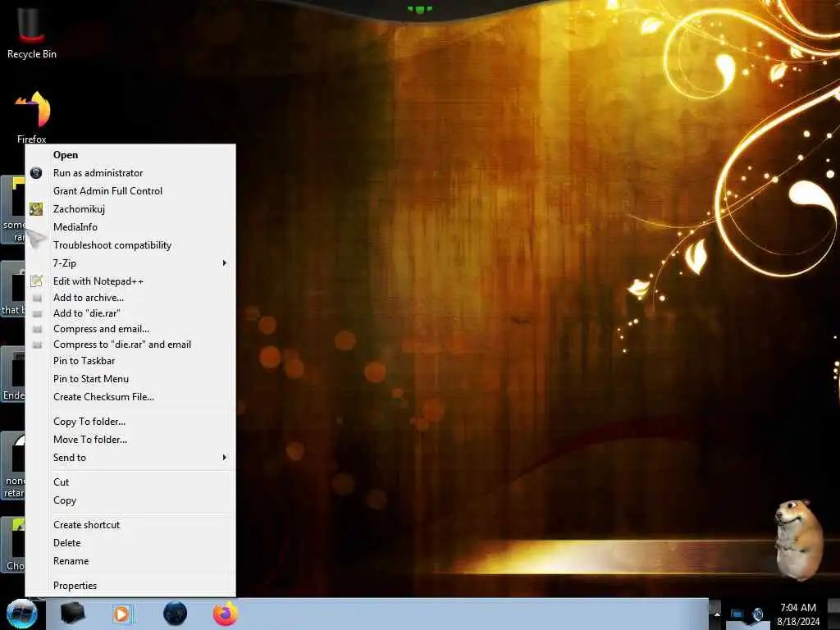This screenshot has height=630, width=840.
Task: Choose Open from the context menu
Action: coord(130,155)
